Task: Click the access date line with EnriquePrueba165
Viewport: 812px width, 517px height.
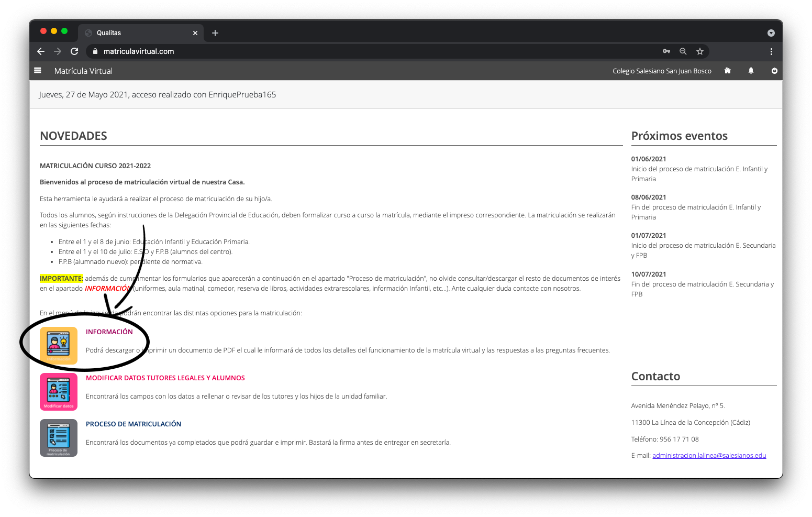Action: click(x=157, y=95)
